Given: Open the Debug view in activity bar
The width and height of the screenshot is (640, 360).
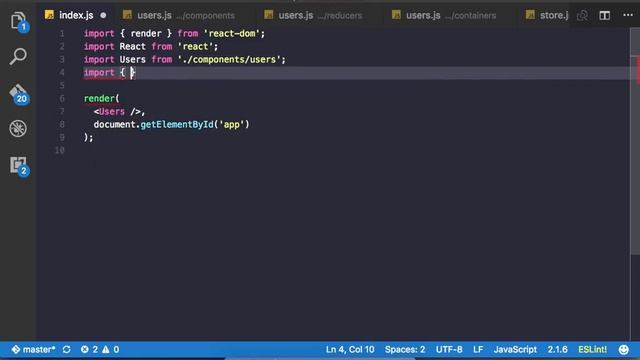Looking at the screenshot, I should [18, 129].
